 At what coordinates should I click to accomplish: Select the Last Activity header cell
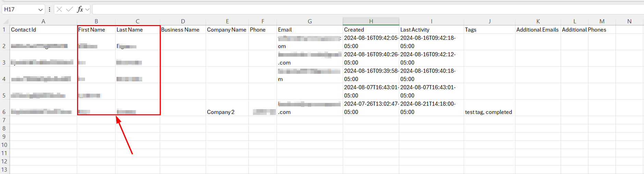[431, 30]
